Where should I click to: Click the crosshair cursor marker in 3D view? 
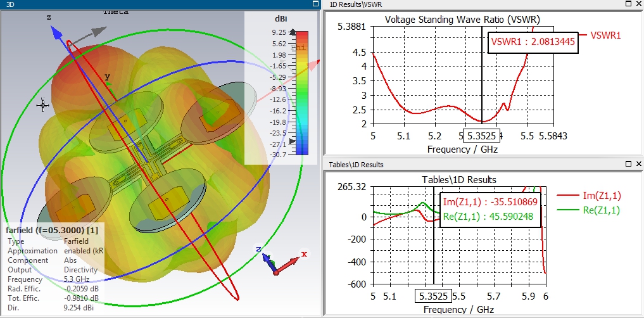(x=42, y=106)
